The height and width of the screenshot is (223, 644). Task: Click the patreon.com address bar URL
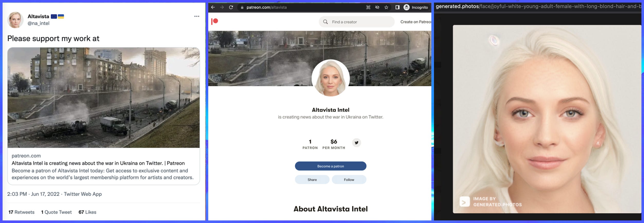point(266,7)
